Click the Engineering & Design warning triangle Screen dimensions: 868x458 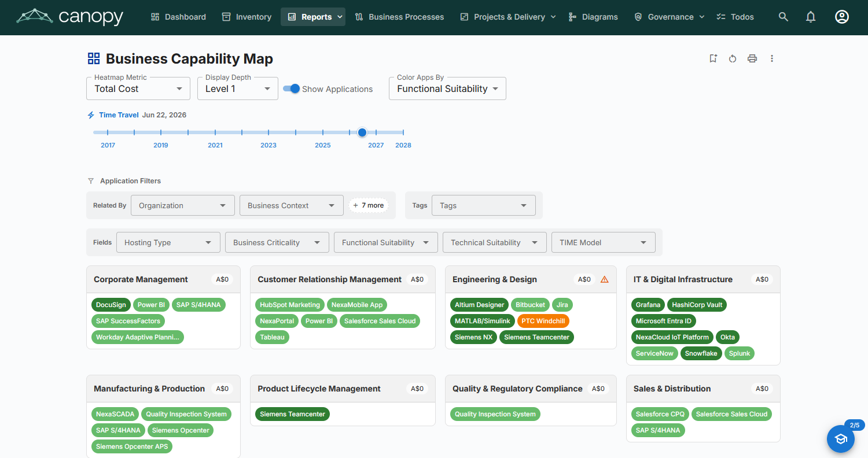(x=605, y=279)
